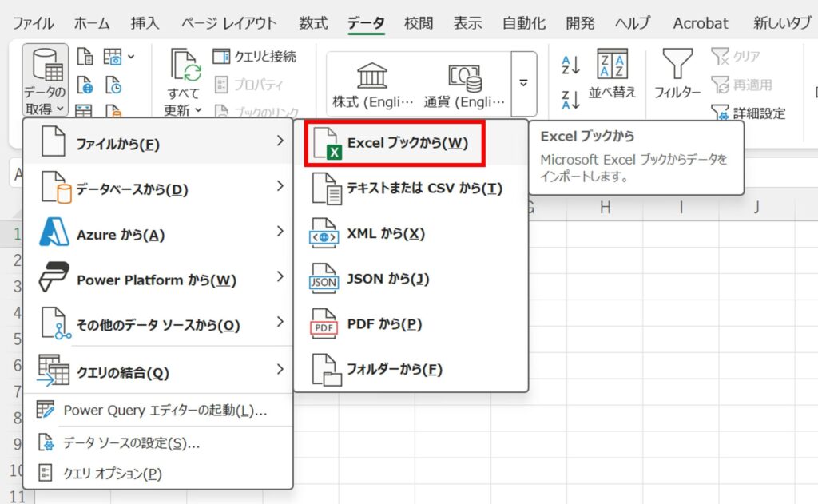Choose From PDF (PDF から) option
This screenshot has width=818, height=504.
pos(411,324)
